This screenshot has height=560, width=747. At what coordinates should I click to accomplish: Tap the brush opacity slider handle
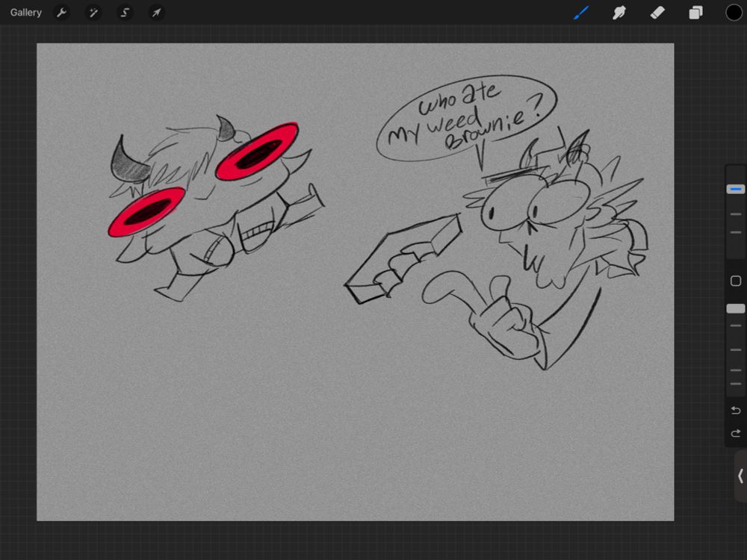(736, 309)
